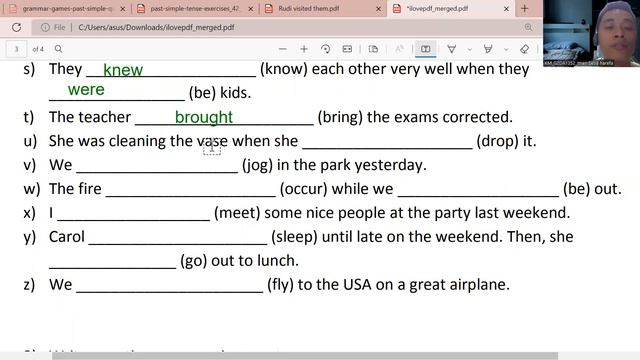Screen dimensions: 640x360
Task: Zoom in on the PDF
Action: tap(304, 49)
